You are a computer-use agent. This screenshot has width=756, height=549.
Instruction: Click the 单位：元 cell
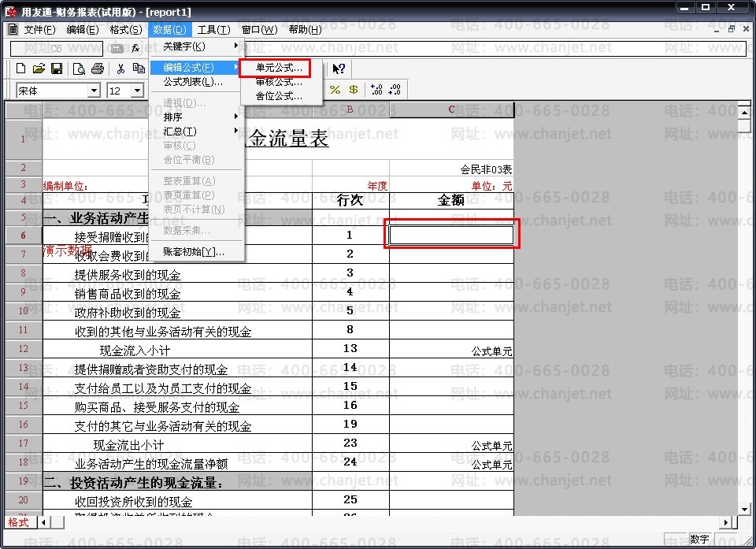click(451, 185)
